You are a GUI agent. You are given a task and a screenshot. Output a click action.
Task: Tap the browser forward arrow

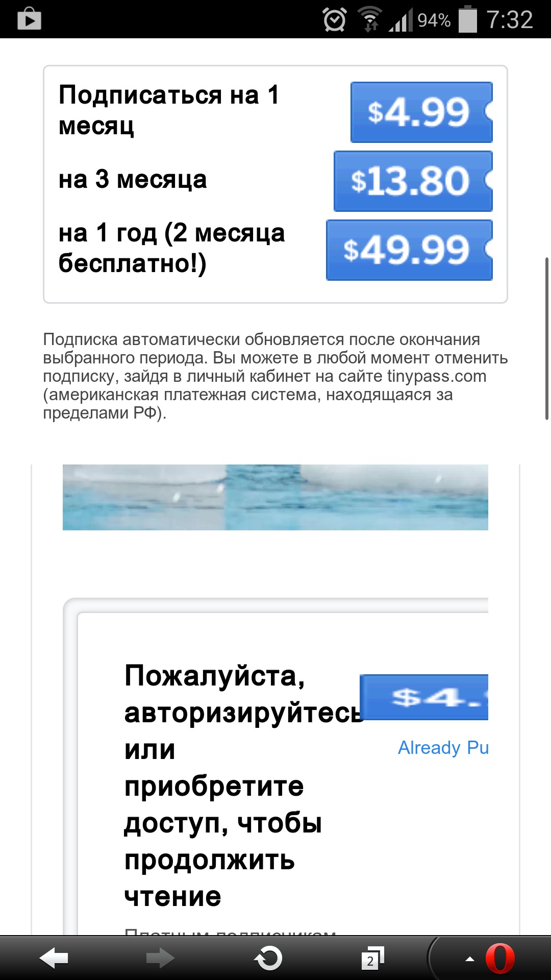pos(160,959)
